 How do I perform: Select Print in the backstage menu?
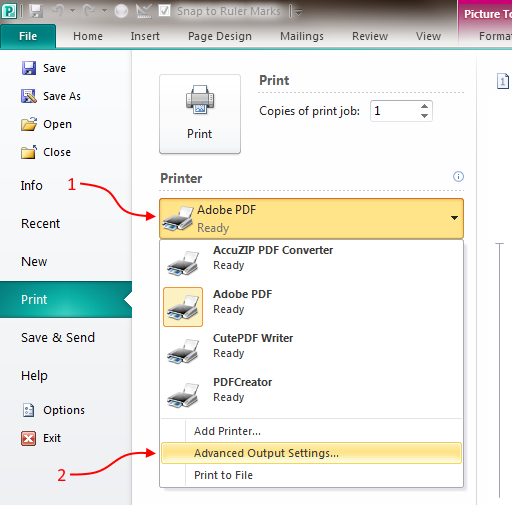pos(66,299)
